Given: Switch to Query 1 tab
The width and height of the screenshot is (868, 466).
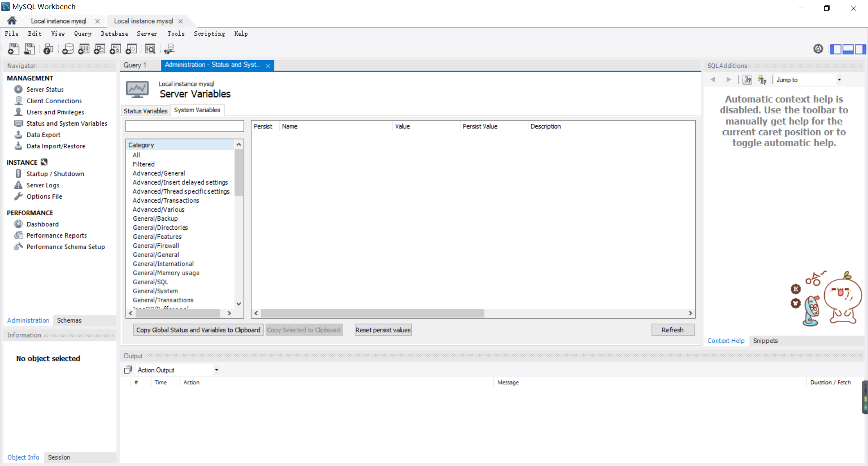Looking at the screenshot, I should 135,65.
